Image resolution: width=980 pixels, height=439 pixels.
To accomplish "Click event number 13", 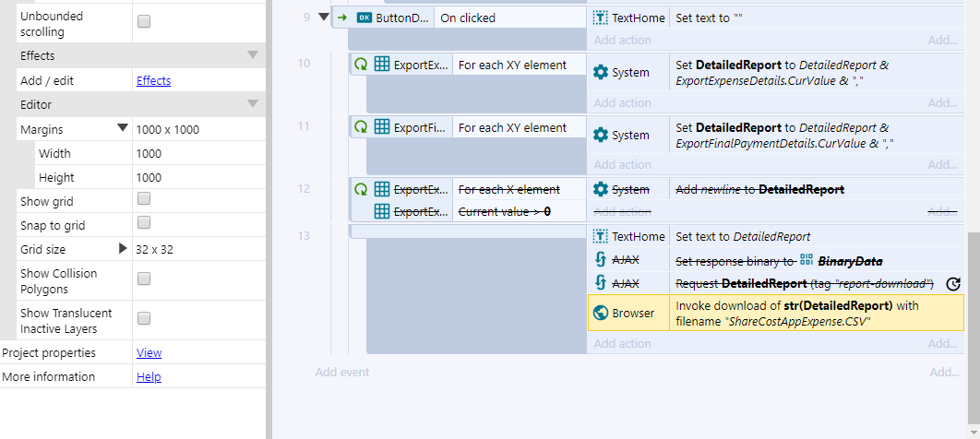I will pyautogui.click(x=304, y=235).
